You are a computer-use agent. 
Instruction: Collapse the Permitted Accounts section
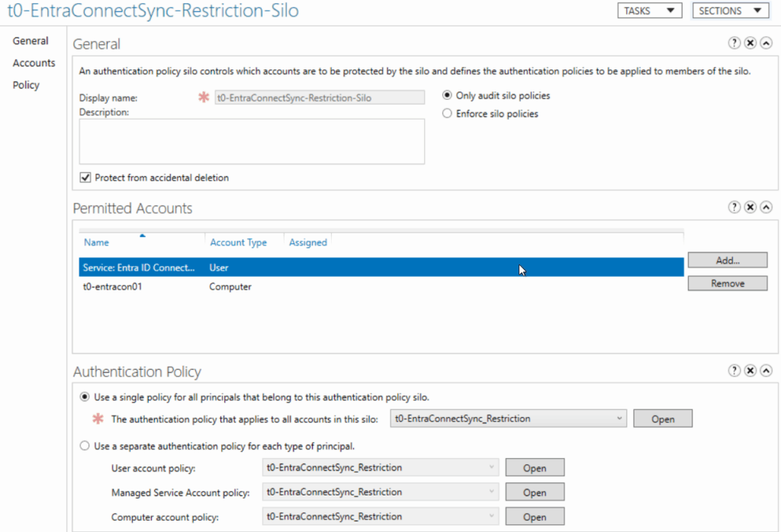coord(765,207)
